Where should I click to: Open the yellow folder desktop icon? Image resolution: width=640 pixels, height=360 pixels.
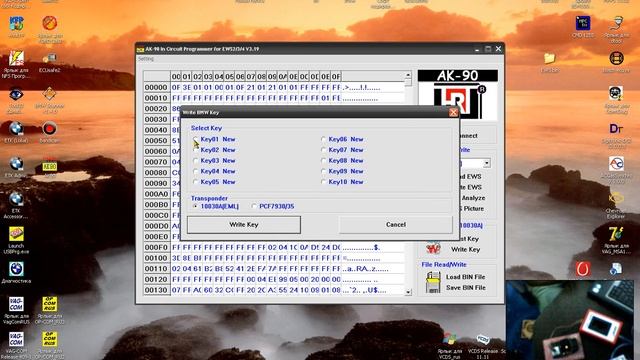coord(549,58)
